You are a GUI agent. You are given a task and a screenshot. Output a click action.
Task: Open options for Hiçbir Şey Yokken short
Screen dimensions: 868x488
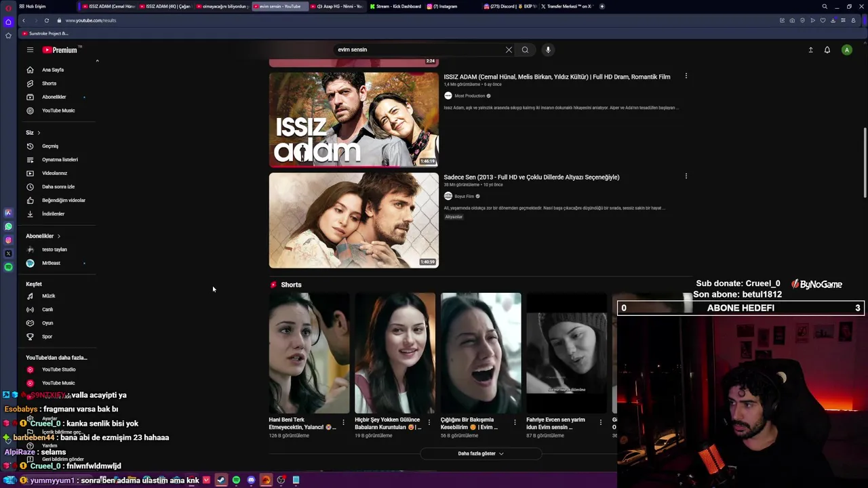(x=429, y=422)
